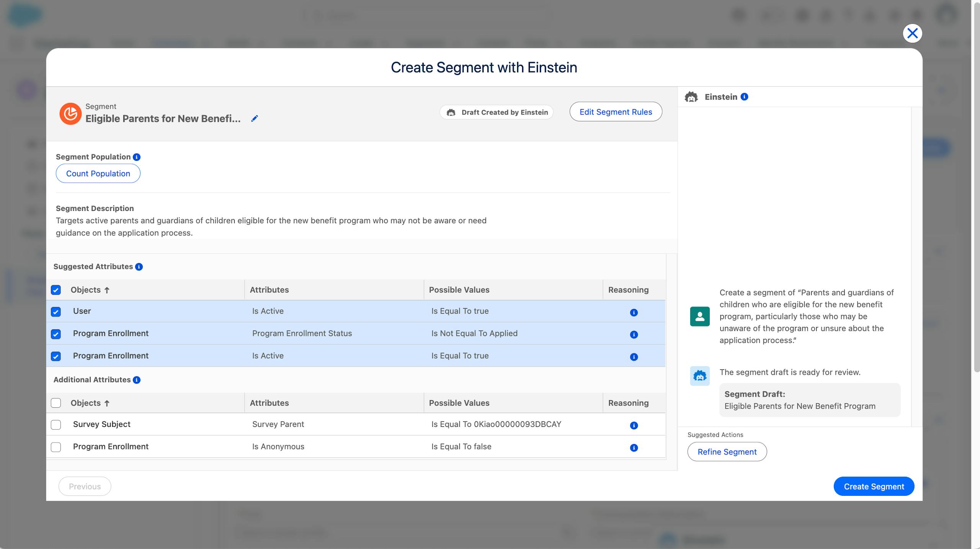Click the pencil icon to edit the segment name
The width and height of the screenshot is (980, 549).
(x=255, y=119)
